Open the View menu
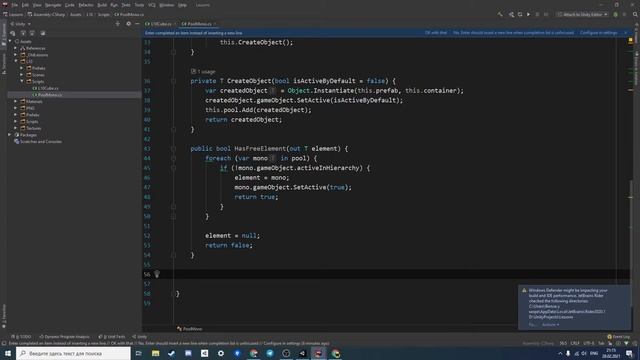Viewport: 640px width, 360px height. (37, 5)
